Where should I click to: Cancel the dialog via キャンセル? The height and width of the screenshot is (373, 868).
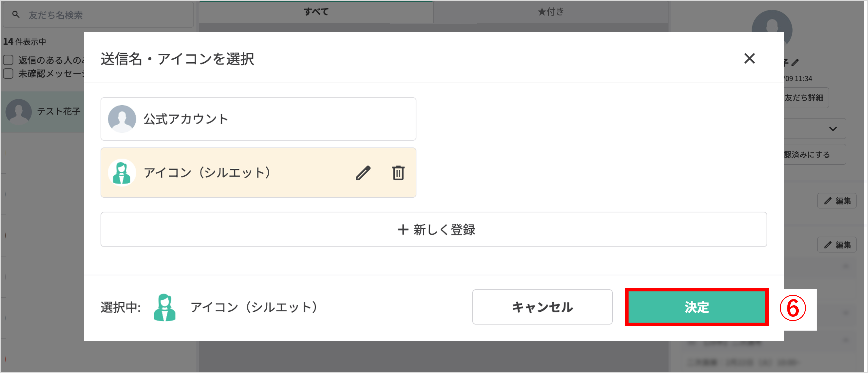[542, 307]
